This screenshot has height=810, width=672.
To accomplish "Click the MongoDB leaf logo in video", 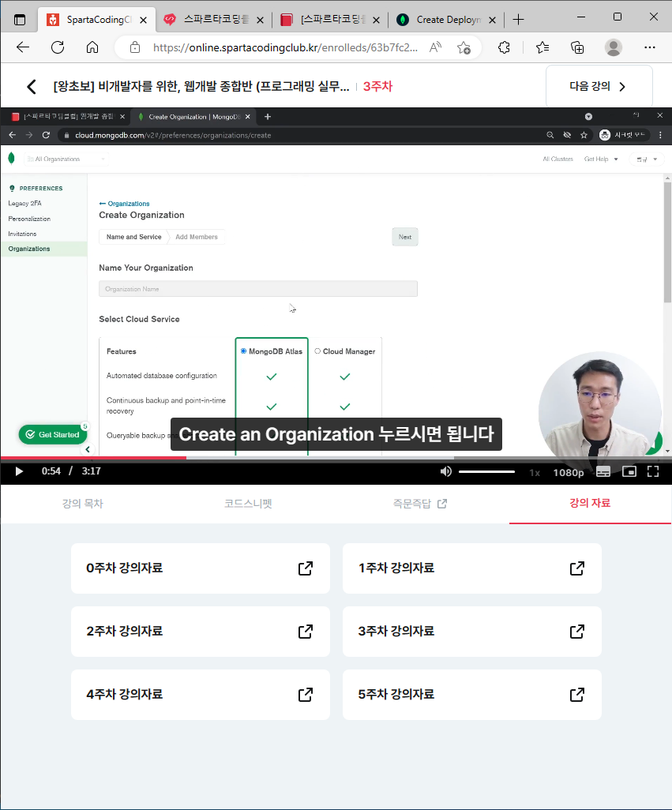I will point(11,159).
